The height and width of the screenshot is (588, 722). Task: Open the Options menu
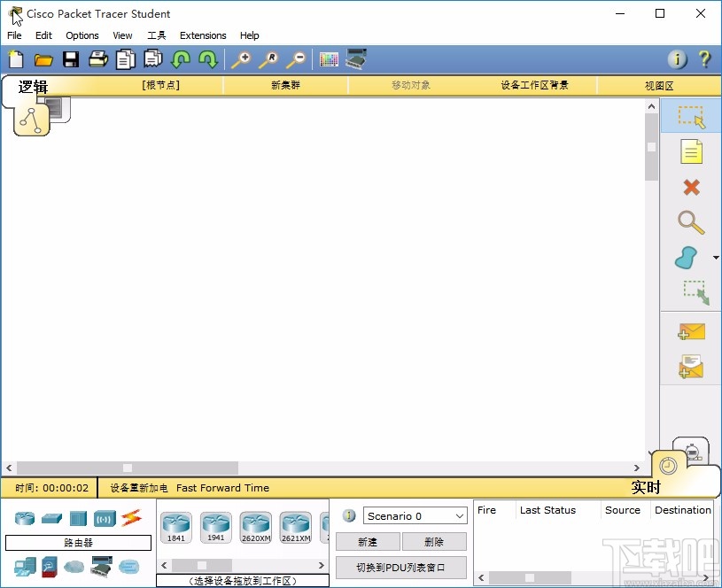point(82,35)
